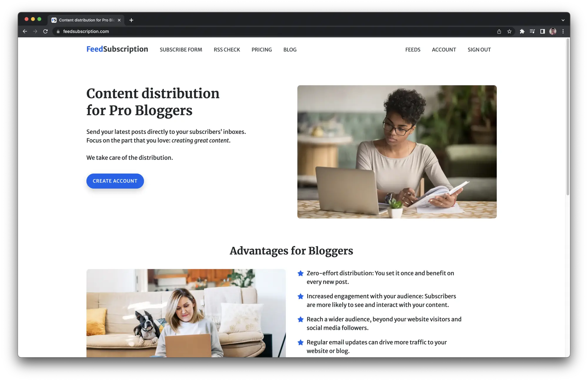This screenshot has height=381, width=588.
Task: Click the CREATE ACCOUNT button
Action: pos(115,181)
